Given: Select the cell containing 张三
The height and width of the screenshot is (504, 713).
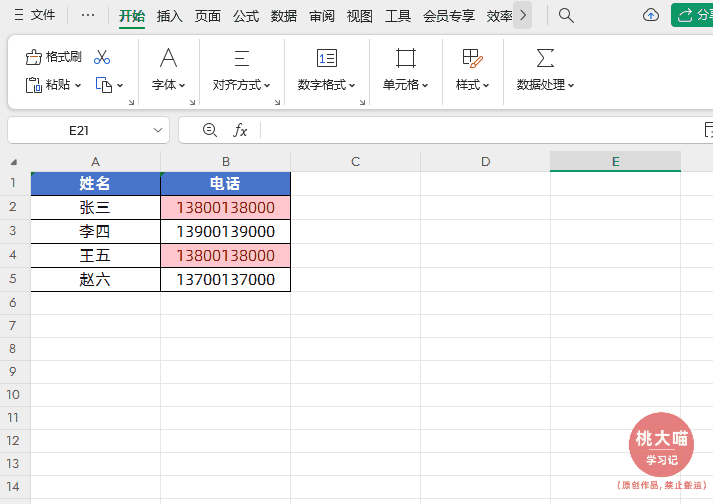Looking at the screenshot, I should point(95,208).
